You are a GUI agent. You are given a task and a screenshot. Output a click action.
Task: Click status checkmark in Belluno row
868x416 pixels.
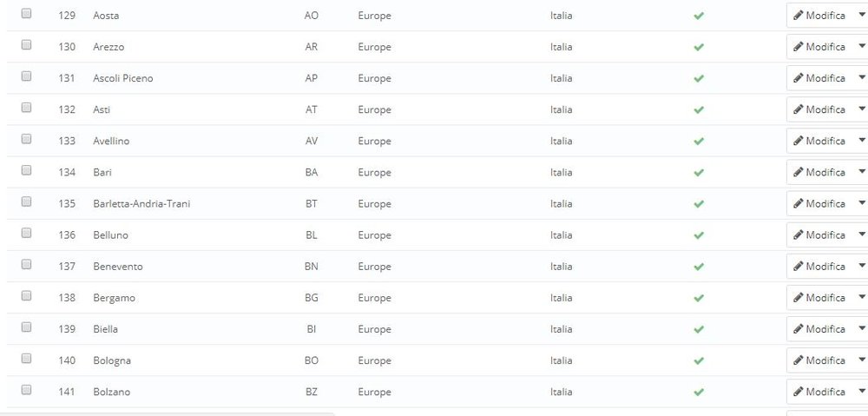click(x=698, y=235)
